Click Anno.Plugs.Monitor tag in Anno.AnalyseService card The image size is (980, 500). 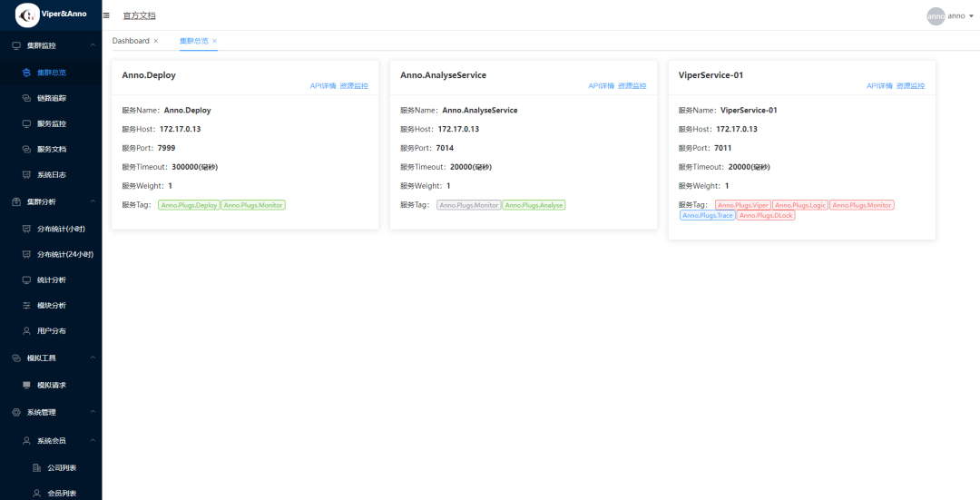469,205
